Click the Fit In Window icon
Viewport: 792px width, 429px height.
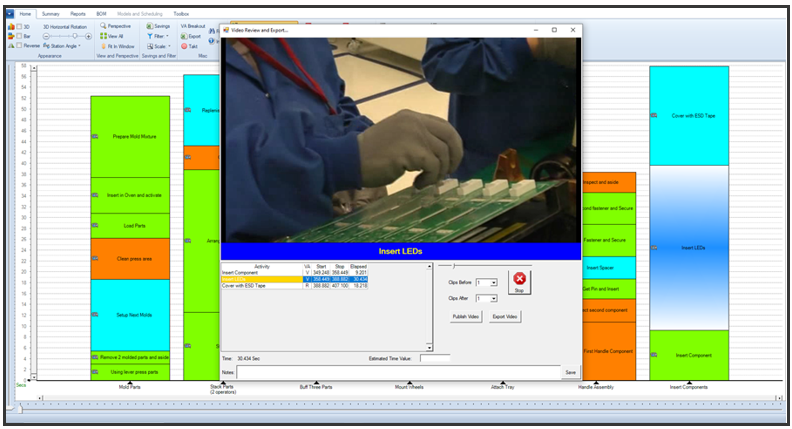coord(103,46)
